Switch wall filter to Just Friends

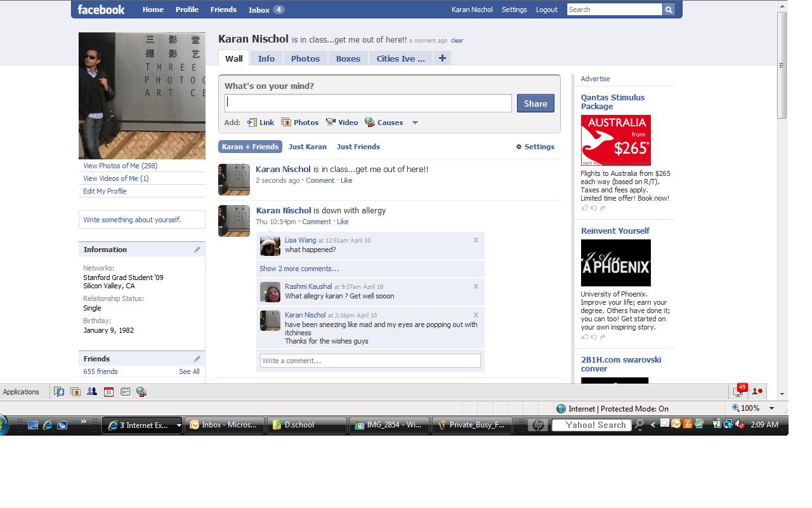click(x=358, y=147)
